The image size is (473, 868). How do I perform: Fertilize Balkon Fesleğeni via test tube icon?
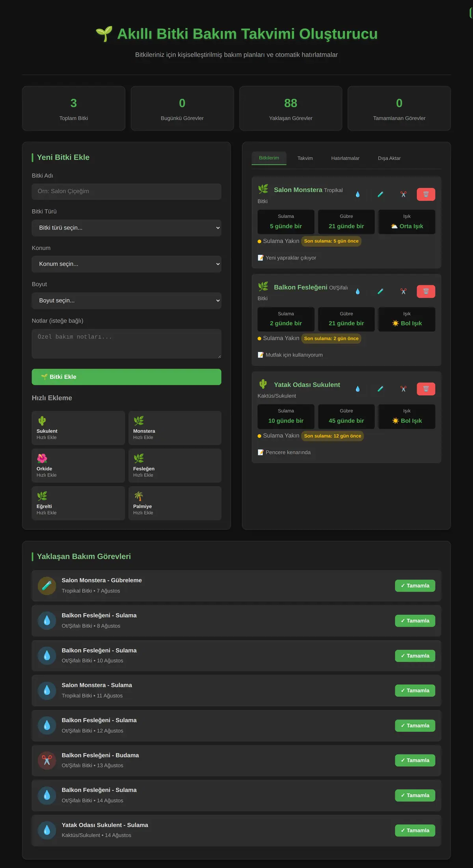(x=380, y=291)
